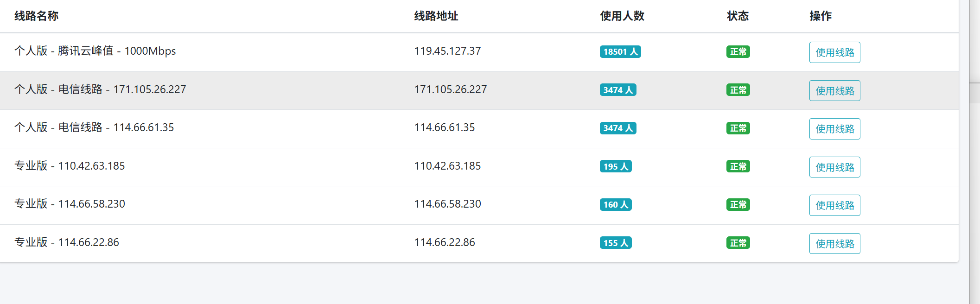The height and width of the screenshot is (304, 980).
Task: Click 使用线路 for the 腾讯云峰值 1000Mbps line
Action: pos(834,52)
